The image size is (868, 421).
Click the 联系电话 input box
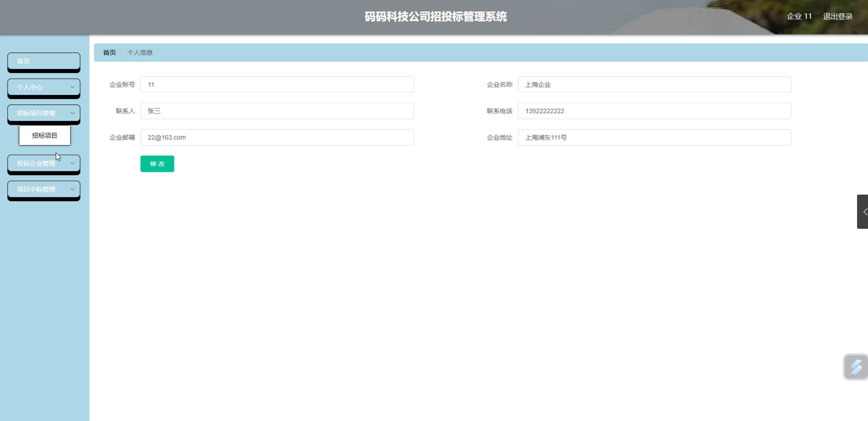click(x=654, y=111)
